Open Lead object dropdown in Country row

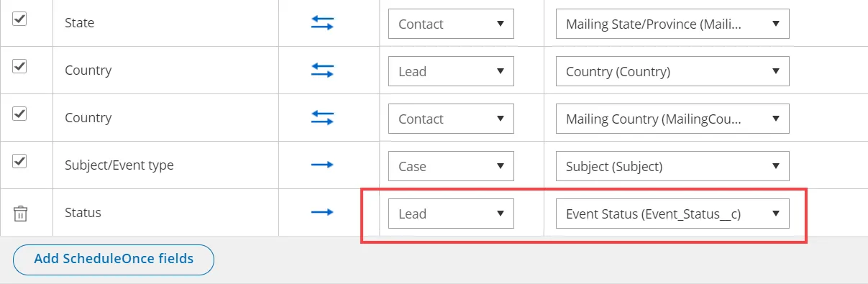451,71
